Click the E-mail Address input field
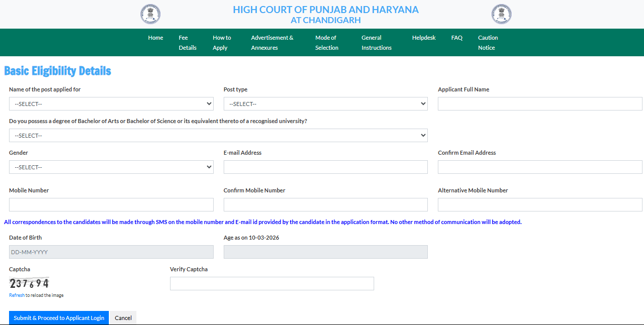Screen dimensions: 644x325 click(325, 166)
